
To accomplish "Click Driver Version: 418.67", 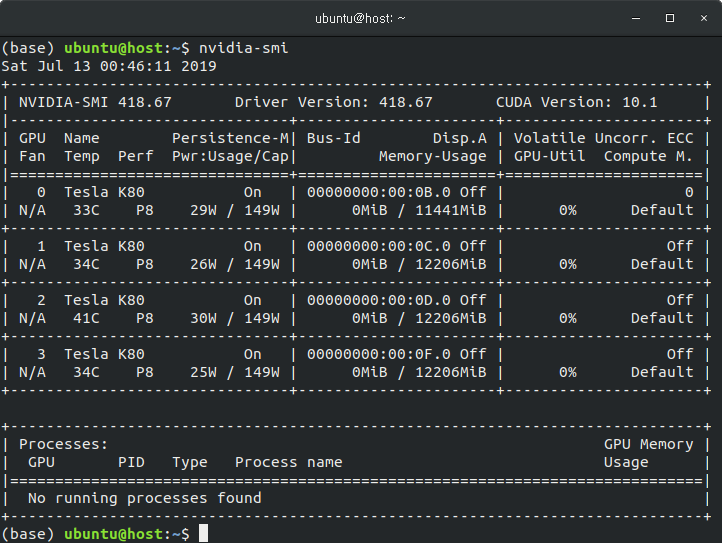I will coord(334,102).
